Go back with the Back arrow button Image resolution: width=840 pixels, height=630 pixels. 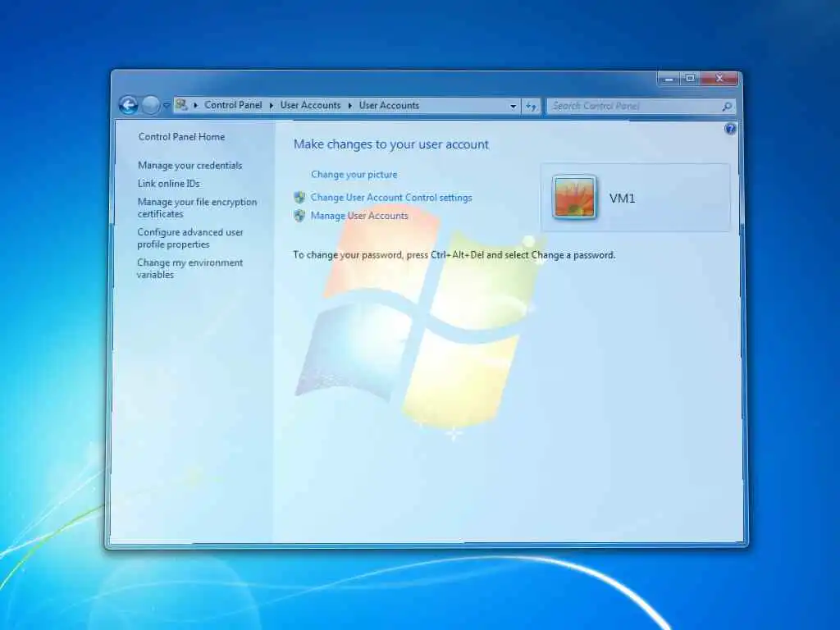128,105
